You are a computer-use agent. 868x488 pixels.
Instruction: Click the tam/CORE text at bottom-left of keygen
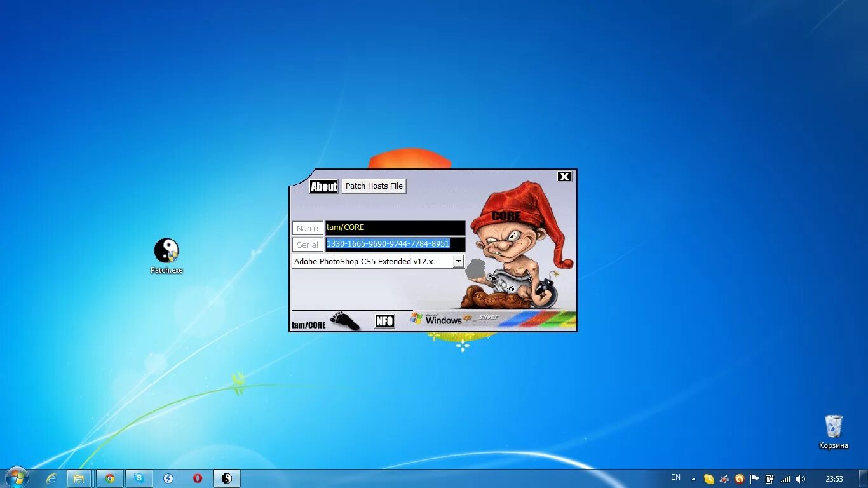(x=309, y=325)
